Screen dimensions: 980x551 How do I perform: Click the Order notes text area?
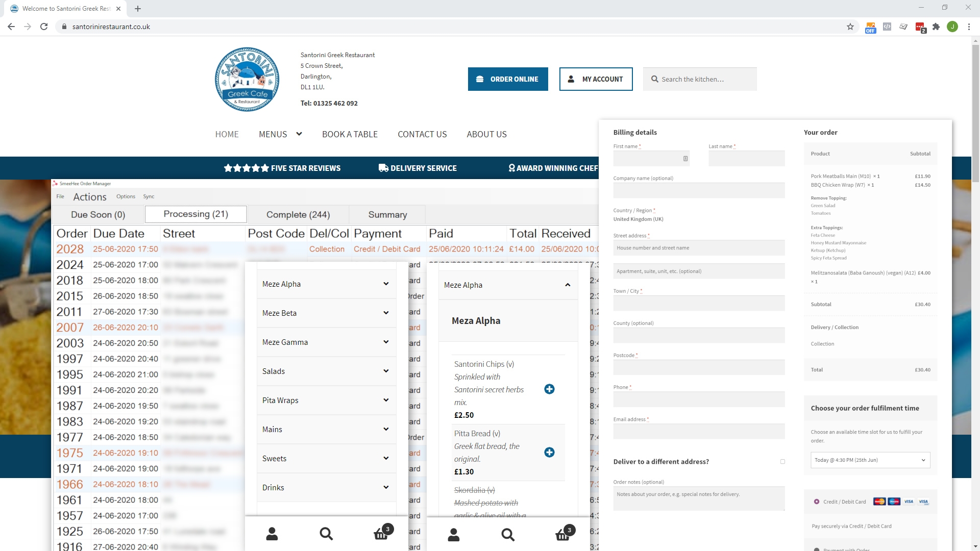(699, 498)
